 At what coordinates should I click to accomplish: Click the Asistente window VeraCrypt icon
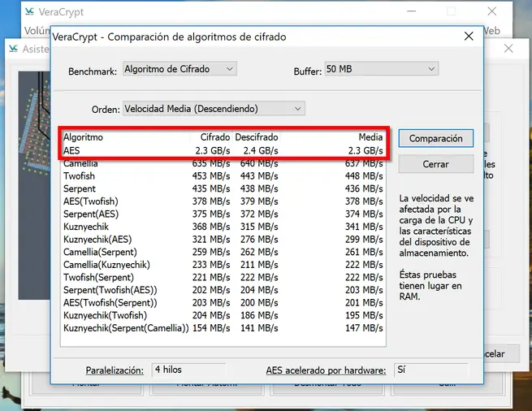13,49
